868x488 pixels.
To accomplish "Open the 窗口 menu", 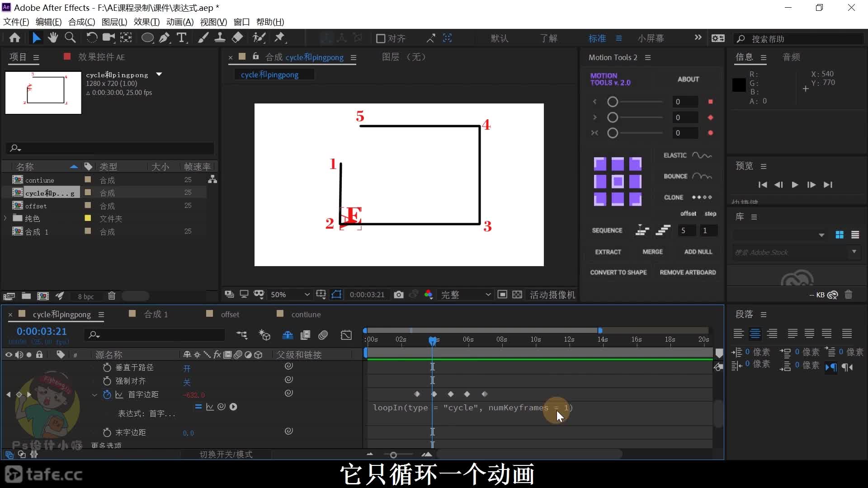I will click(x=242, y=22).
